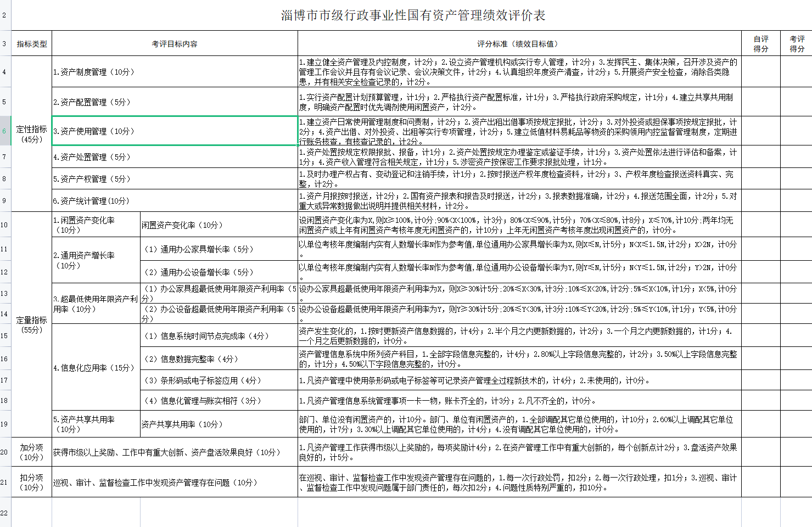Click the '4.信息化应用率（15分）' cell
This screenshot has width=812, height=527.
pos(96,367)
